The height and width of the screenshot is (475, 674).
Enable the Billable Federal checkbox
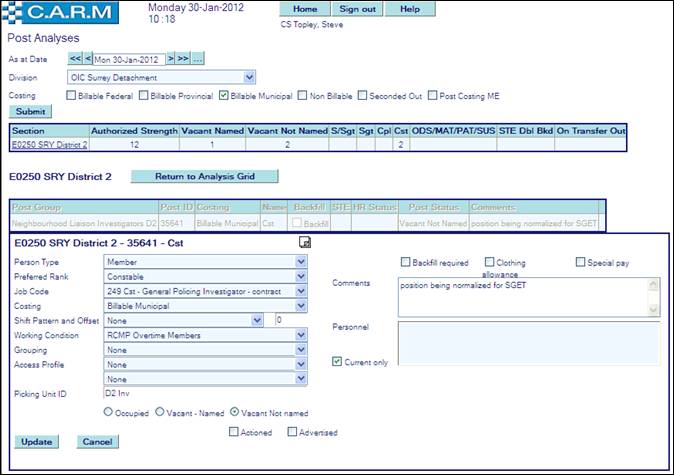tap(72, 96)
